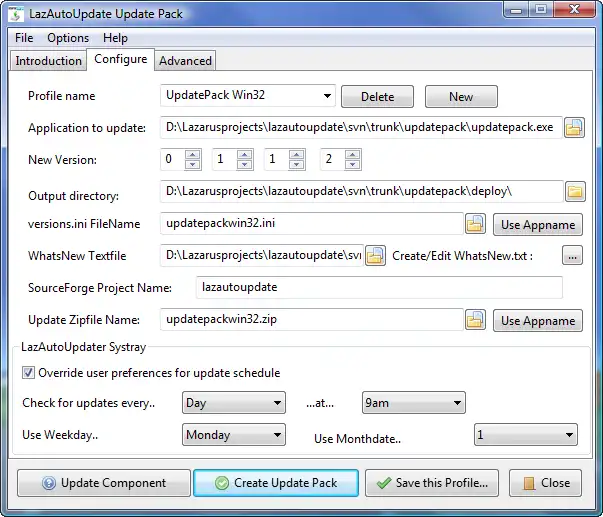Increase the second version number field
This screenshot has height=517, width=603.
click(245, 155)
